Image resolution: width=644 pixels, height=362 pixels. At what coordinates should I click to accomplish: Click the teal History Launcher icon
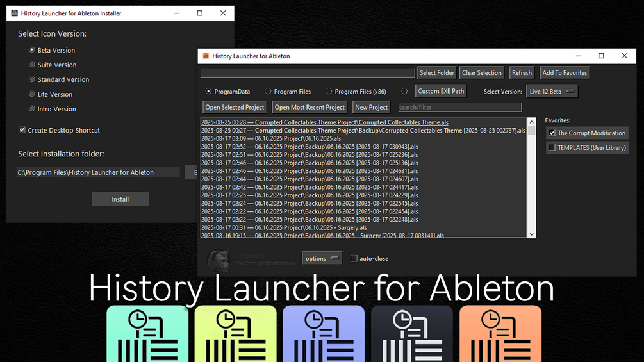[x=147, y=334]
